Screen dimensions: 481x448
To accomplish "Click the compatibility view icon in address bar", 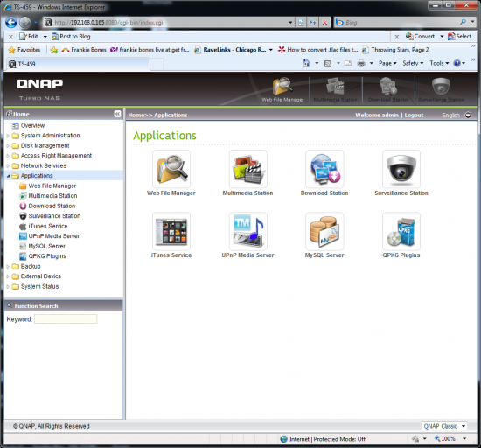I will (x=301, y=23).
